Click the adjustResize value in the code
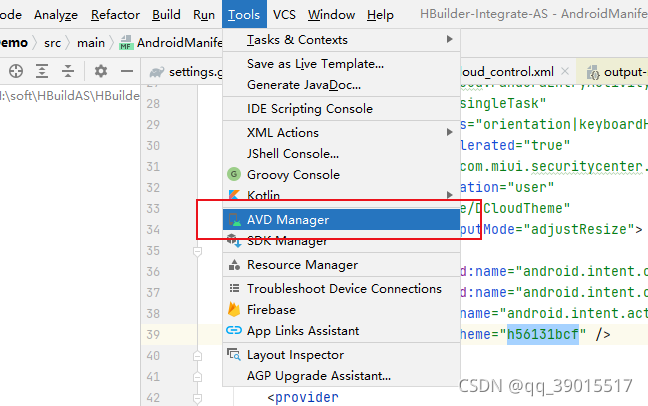The height and width of the screenshot is (406, 648). click(x=579, y=229)
